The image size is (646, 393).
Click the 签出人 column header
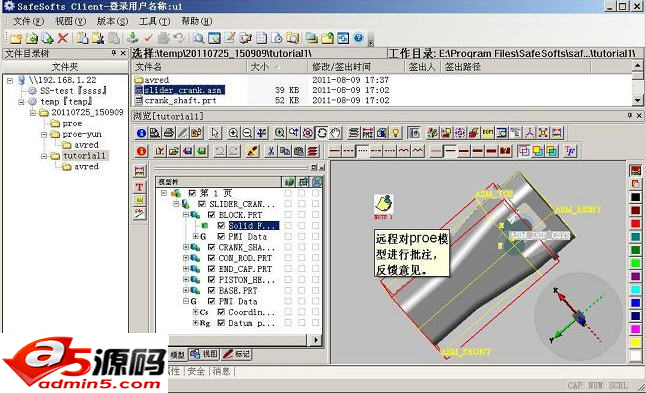pos(422,67)
